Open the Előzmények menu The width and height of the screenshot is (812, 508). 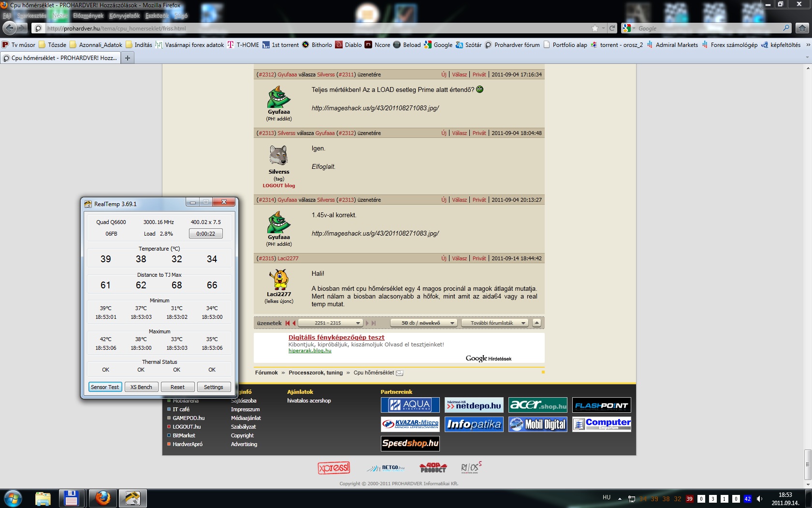tap(88, 16)
